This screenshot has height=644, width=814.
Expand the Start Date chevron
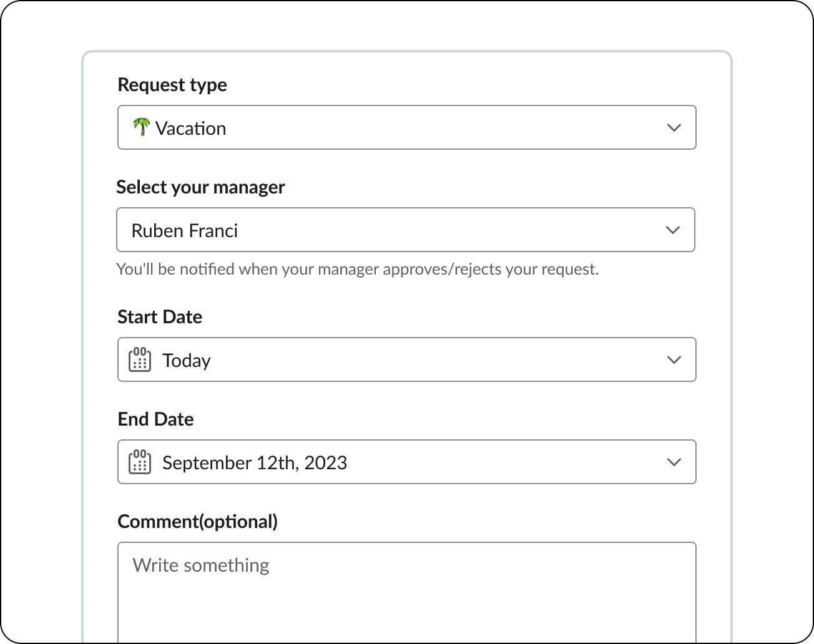674,360
